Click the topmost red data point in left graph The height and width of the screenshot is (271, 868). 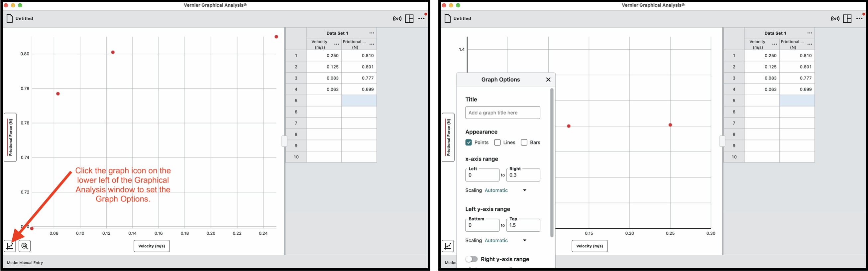[x=276, y=37]
